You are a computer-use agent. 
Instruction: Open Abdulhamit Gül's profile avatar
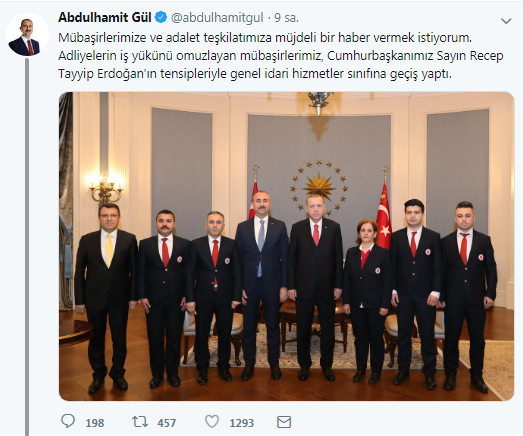27,34
